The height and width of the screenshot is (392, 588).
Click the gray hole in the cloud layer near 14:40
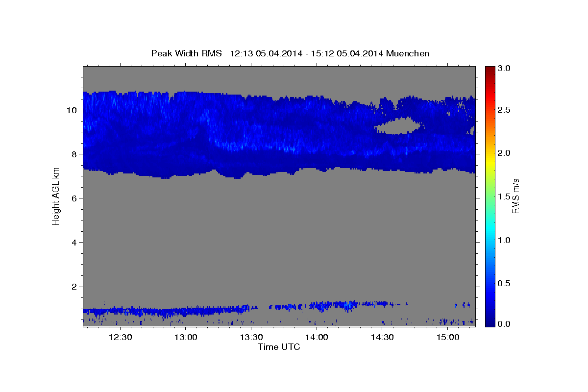pos(399,126)
